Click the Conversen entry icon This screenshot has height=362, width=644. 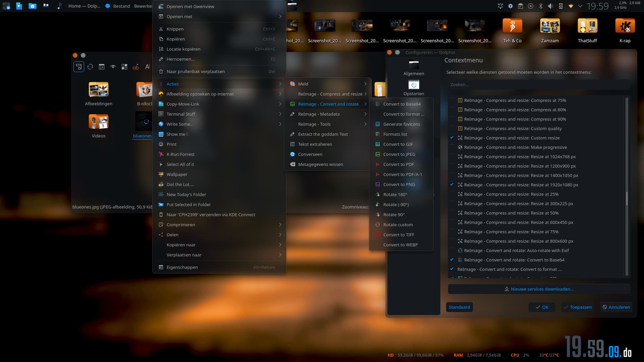click(x=292, y=154)
